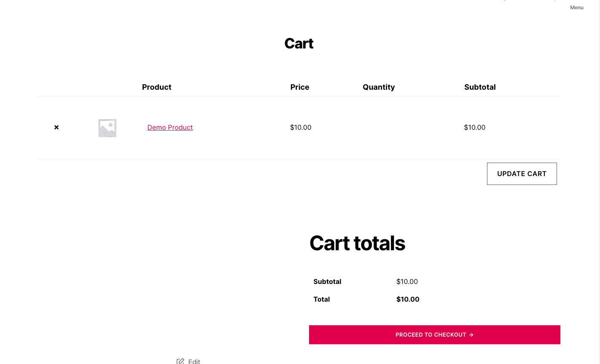
Task: Click the arrow icon on checkout button
Action: 471,335
